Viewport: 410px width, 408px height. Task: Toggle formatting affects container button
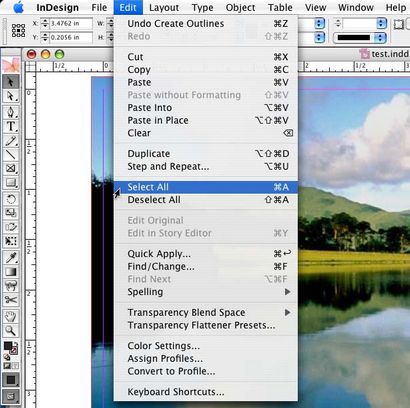[7, 366]
